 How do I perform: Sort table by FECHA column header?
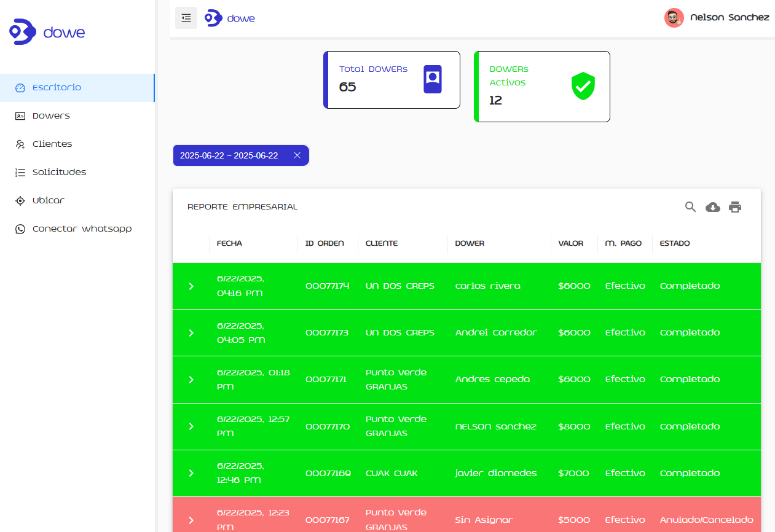[x=229, y=243]
